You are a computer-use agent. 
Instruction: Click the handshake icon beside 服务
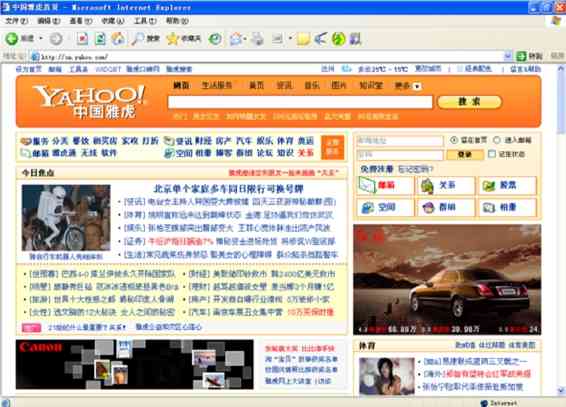pyautogui.click(x=26, y=141)
